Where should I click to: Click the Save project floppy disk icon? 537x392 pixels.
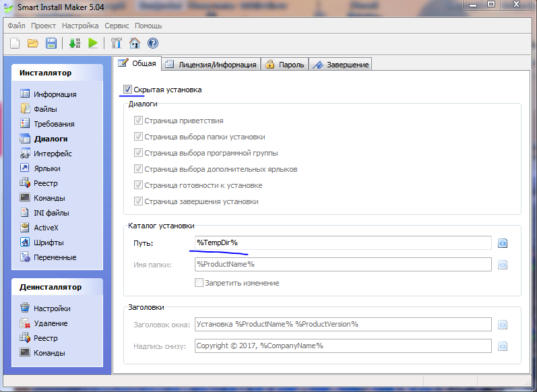pyautogui.click(x=51, y=43)
